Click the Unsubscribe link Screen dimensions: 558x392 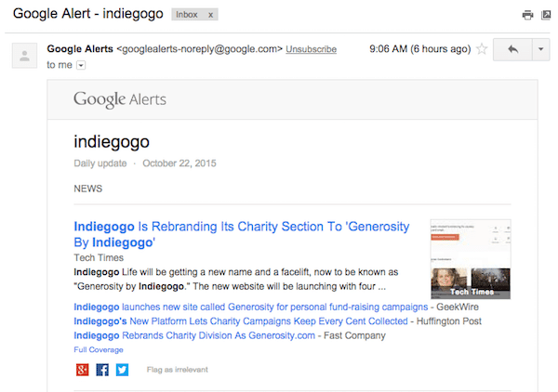click(312, 48)
